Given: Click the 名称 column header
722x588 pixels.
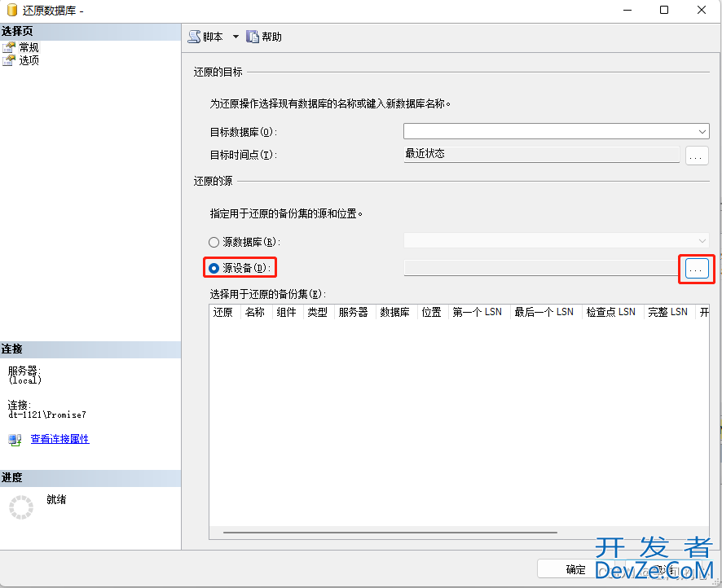Looking at the screenshot, I should pos(257,313).
